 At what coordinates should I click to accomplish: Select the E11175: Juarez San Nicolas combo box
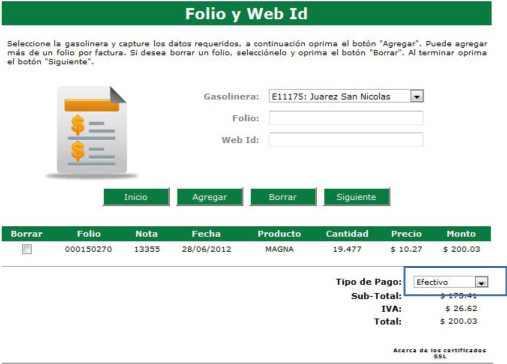[x=346, y=97]
